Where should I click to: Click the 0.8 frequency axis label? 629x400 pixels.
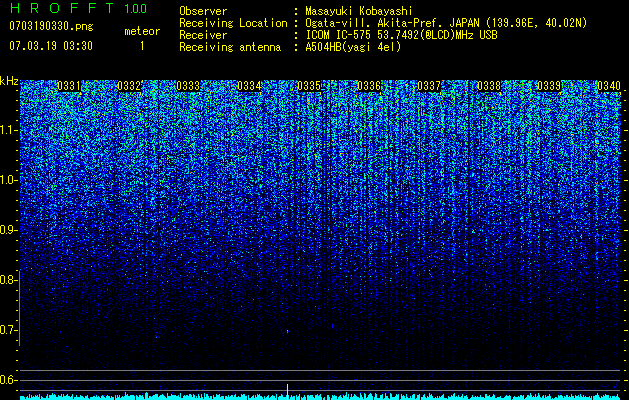coord(9,280)
